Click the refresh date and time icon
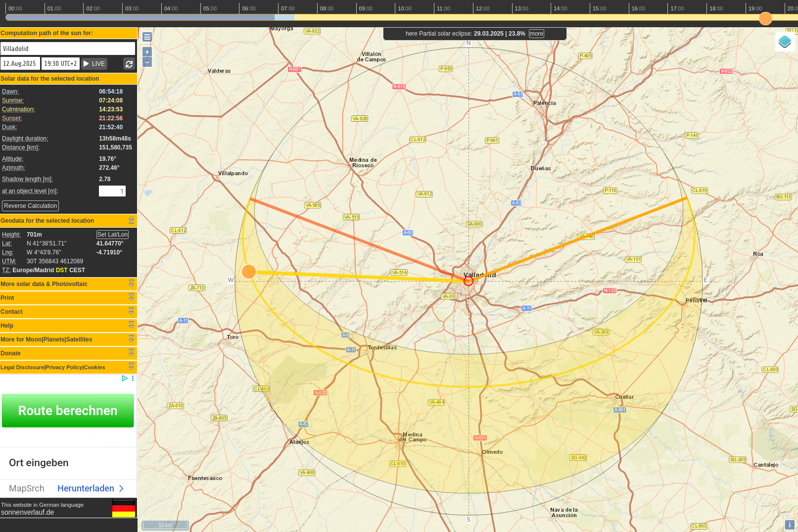Screen dimensions: 798x532 [129, 64]
